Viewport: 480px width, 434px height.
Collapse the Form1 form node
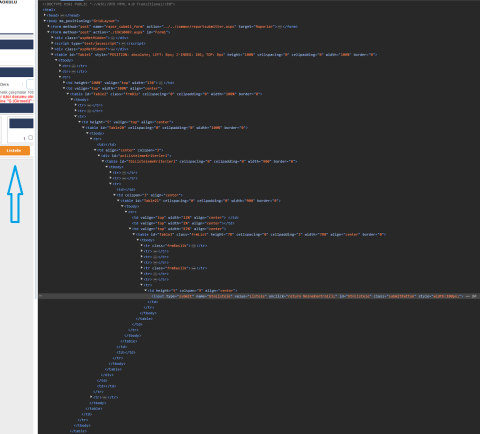pos(49,32)
